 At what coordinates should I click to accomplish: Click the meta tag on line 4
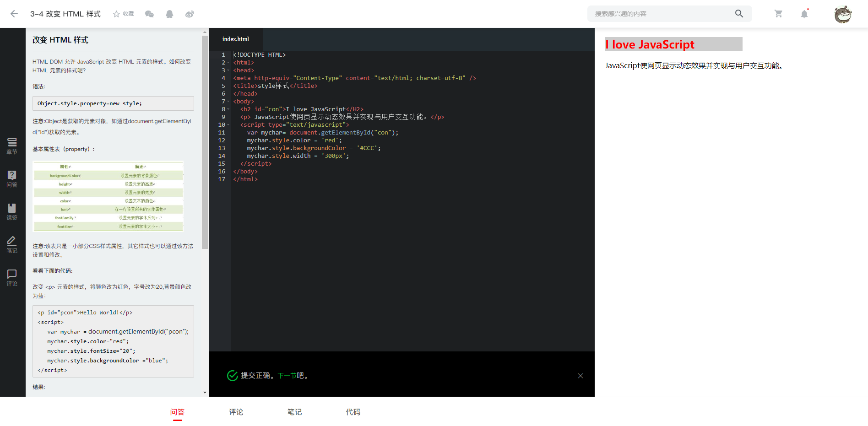(354, 78)
